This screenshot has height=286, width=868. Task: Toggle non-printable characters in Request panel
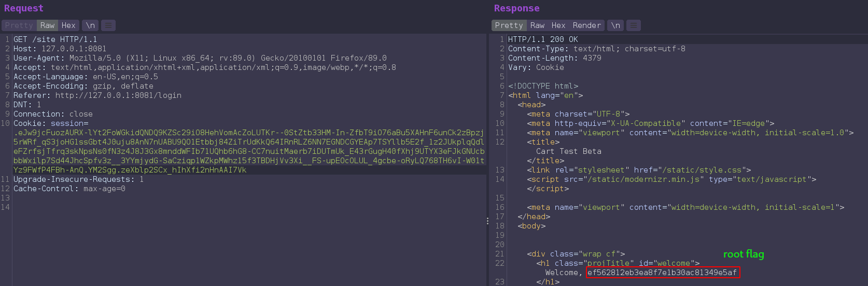click(x=90, y=25)
